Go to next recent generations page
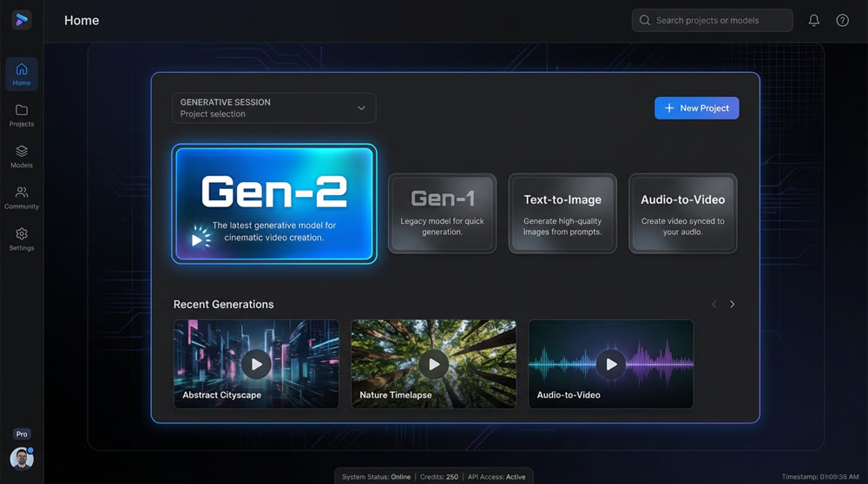The height and width of the screenshot is (484, 868). click(x=732, y=304)
